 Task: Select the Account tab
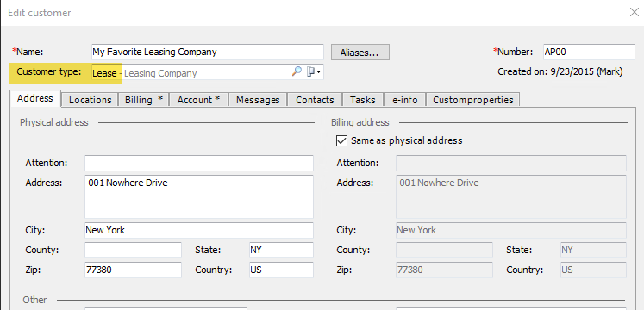click(x=198, y=100)
